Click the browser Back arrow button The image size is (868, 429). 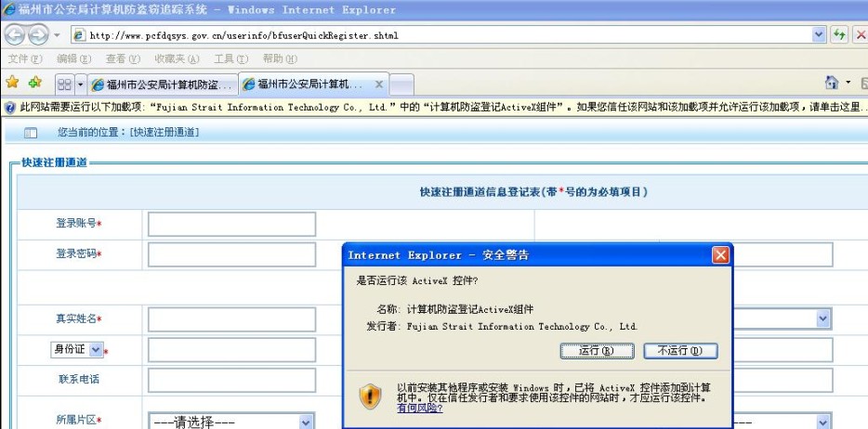[15, 34]
